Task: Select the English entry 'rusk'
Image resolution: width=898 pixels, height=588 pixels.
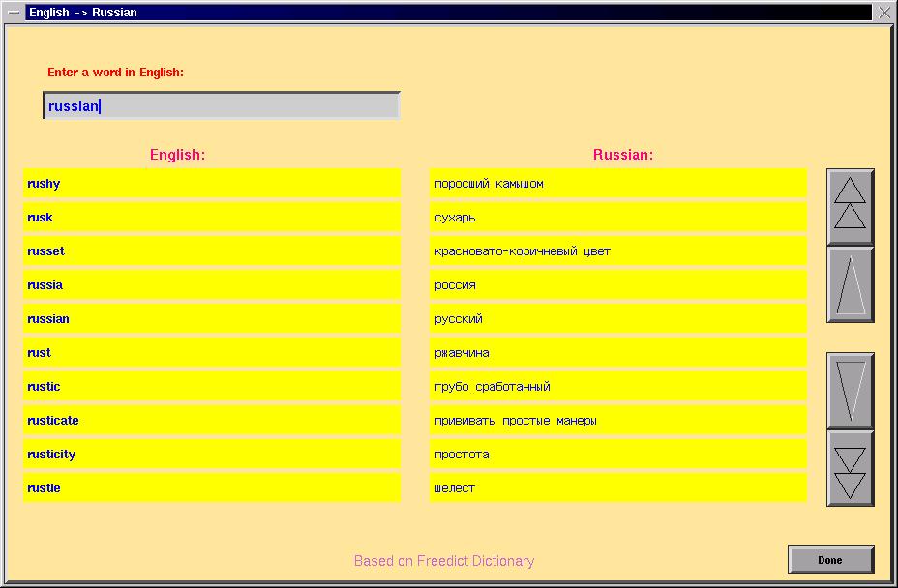Action: [x=211, y=218]
